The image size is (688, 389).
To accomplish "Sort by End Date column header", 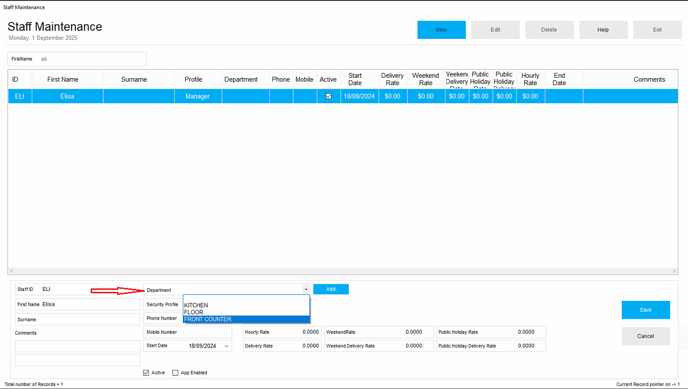I will 564,79.
